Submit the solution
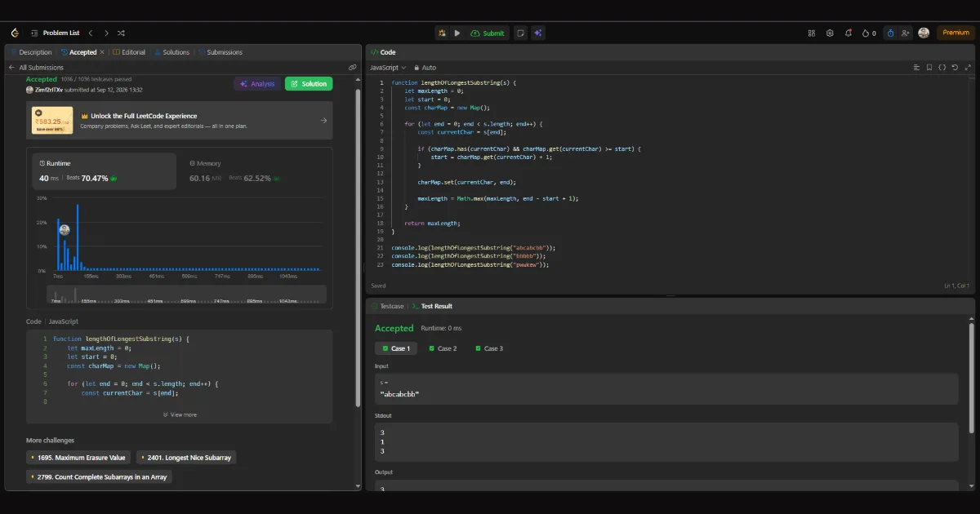 (x=488, y=33)
